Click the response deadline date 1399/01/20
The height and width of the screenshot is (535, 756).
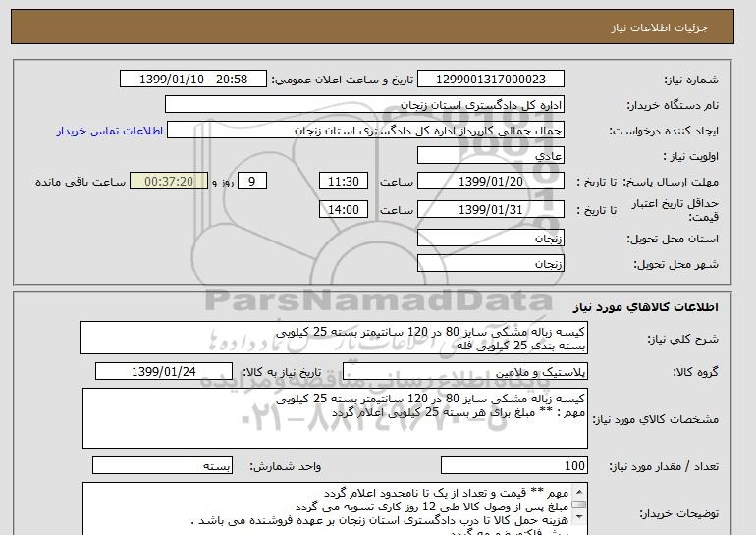tap(490, 182)
